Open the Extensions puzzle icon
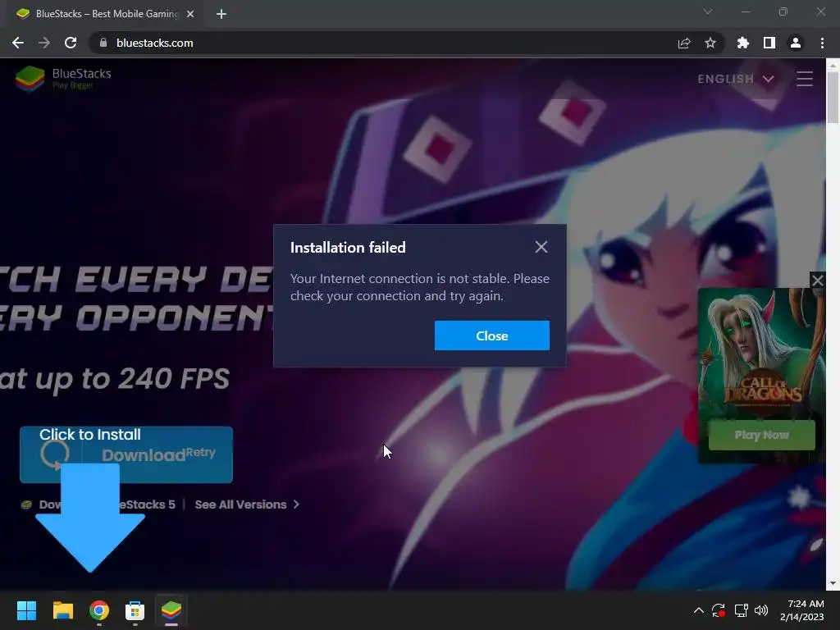The image size is (840, 630). 743,43
